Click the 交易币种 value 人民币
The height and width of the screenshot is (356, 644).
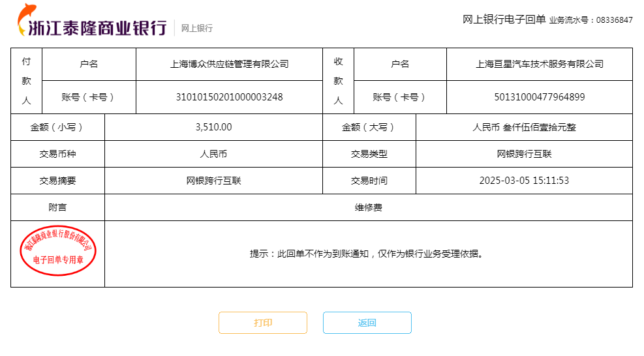click(x=213, y=154)
